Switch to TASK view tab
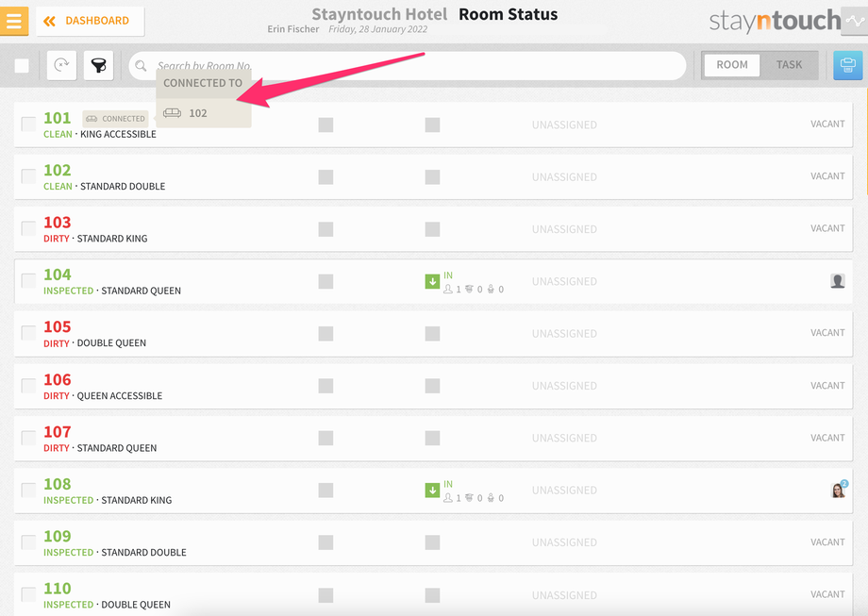The width and height of the screenshot is (868, 616). [789, 65]
